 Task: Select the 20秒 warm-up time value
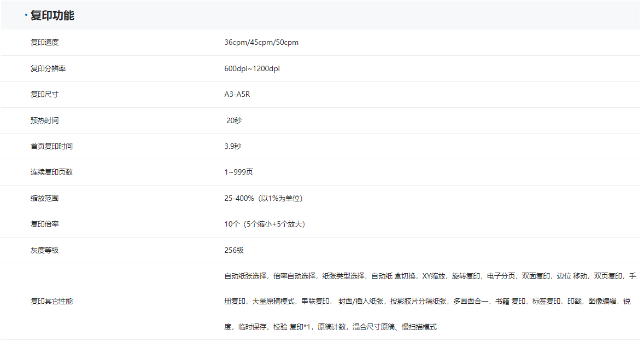pos(233,120)
